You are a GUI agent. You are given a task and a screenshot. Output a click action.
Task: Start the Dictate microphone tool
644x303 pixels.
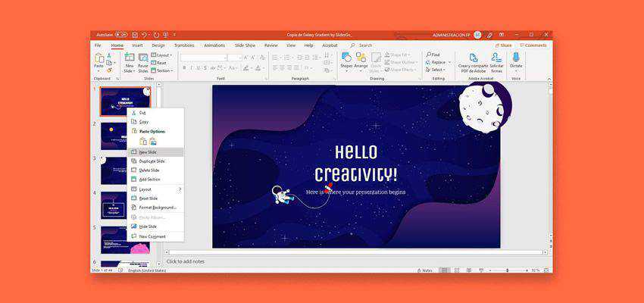(x=516, y=59)
